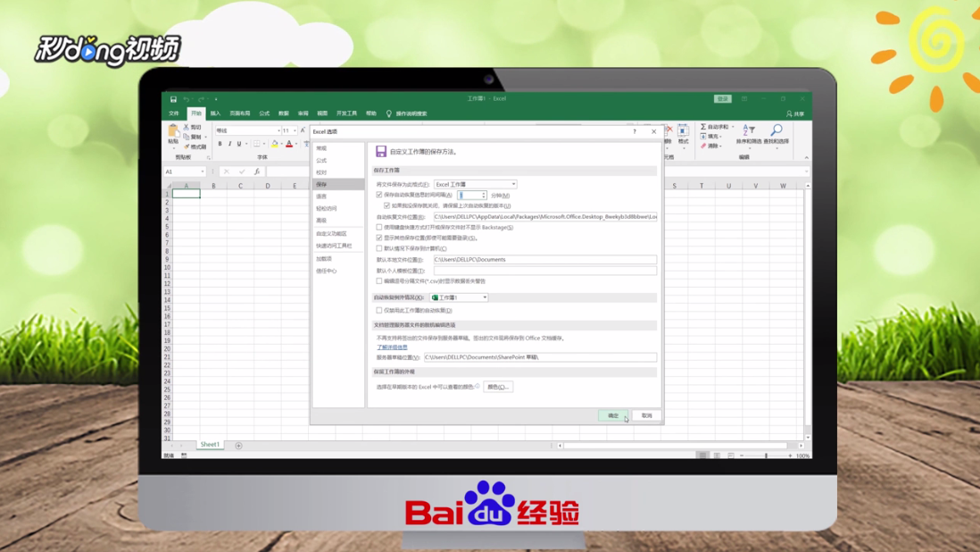Click the Copy (复制) icon
Image resolution: width=980 pixels, height=552 pixels.
coord(187,137)
